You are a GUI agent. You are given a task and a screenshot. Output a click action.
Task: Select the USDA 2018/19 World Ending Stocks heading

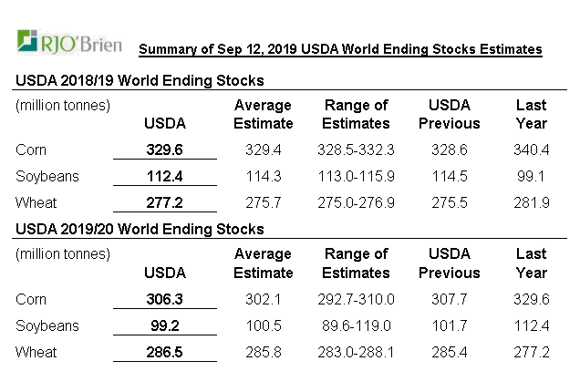(140, 80)
